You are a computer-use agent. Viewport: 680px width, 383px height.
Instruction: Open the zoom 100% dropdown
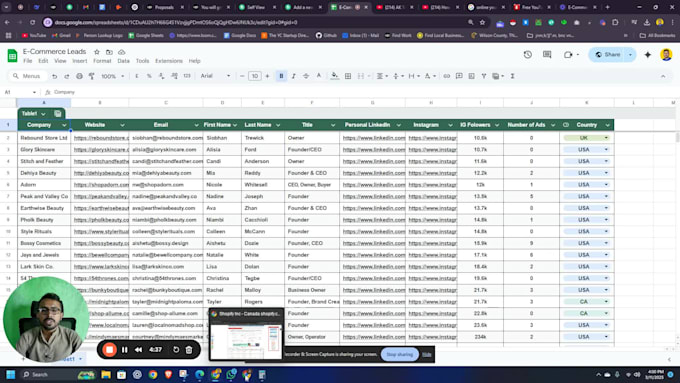[112, 76]
